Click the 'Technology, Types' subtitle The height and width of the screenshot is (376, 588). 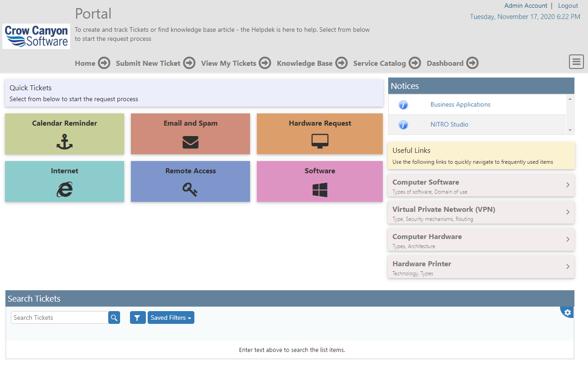pyautogui.click(x=413, y=273)
